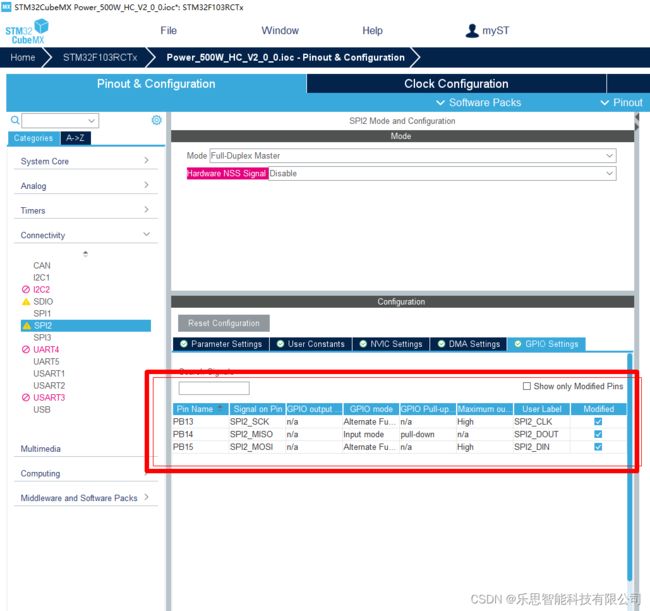Select USB peripheral in list
The height and width of the screenshot is (611, 650).
[x=42, y=410]
